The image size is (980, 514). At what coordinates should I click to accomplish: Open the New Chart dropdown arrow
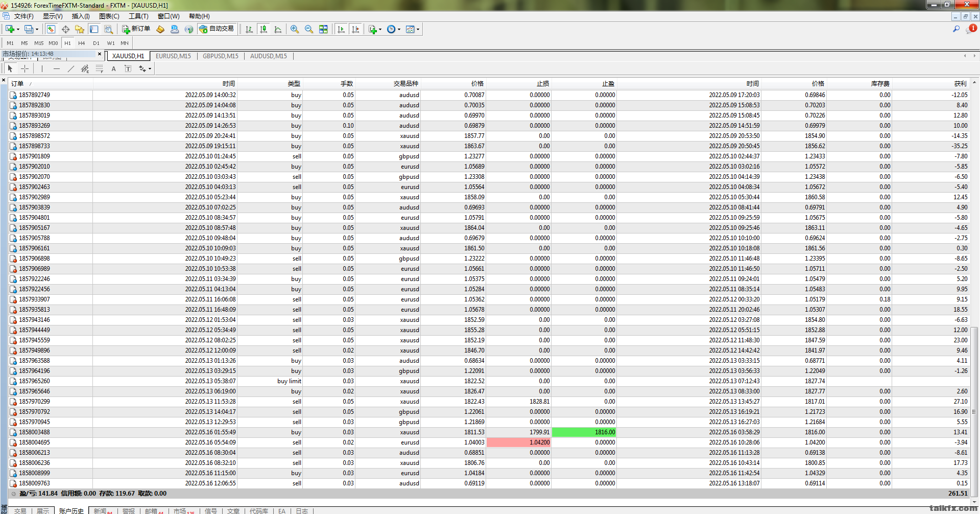click(18, 30)
